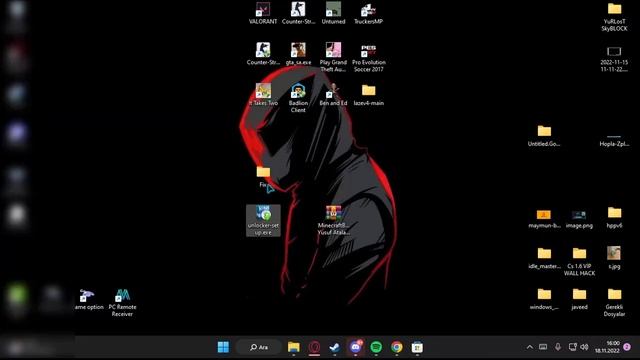640x360 pixels.
Task: Switch to Steam on the taskbar
Action: 335,347
